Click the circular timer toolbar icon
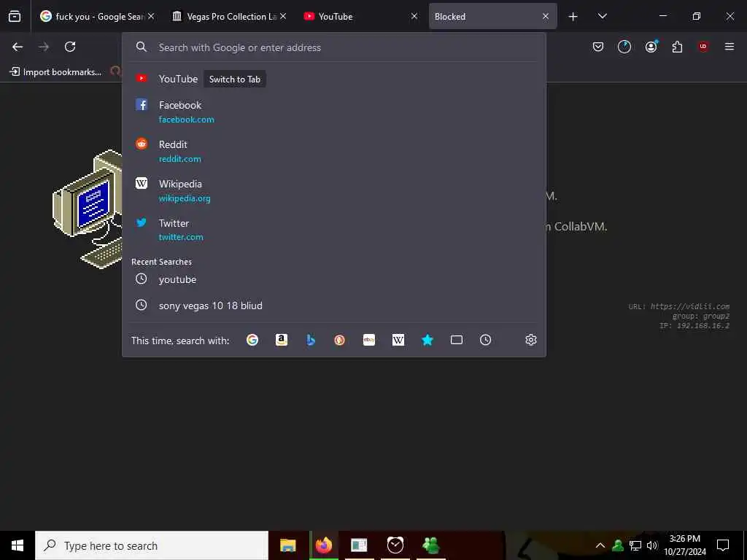The width and height of the screenshot is (747, 560). tap(624, 47)
